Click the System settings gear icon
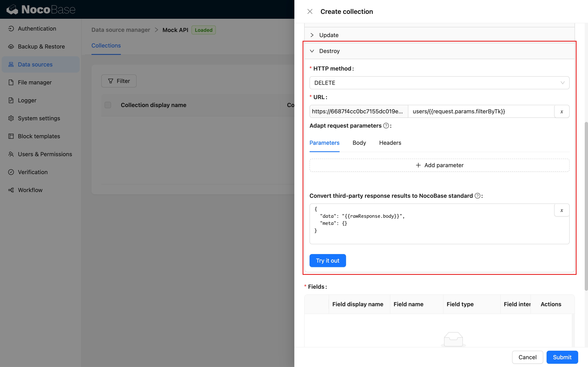588x367 pixels. [x=11, y=118]
